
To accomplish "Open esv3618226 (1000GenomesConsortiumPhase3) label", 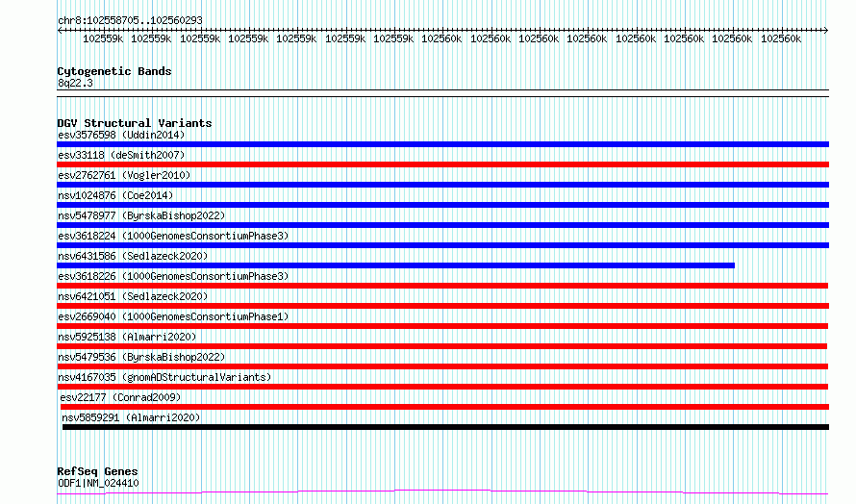I will coord(173,276).
